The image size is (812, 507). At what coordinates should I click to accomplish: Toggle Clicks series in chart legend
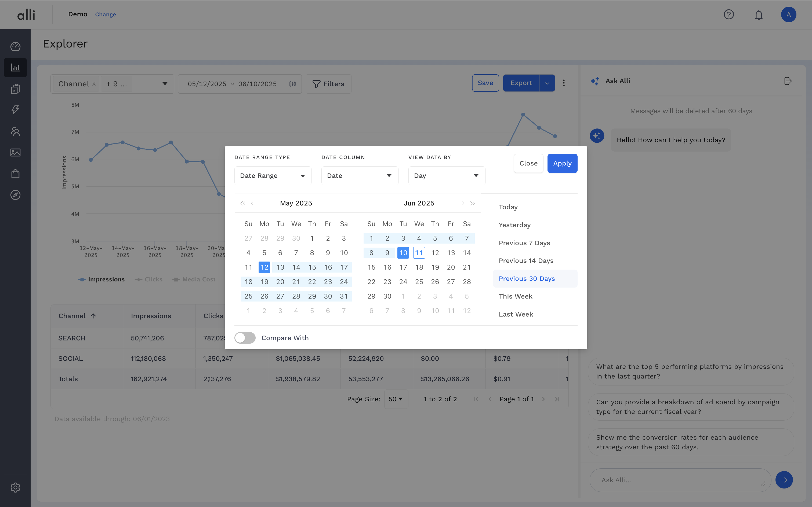pyautogui.click(x=149, y=279)
